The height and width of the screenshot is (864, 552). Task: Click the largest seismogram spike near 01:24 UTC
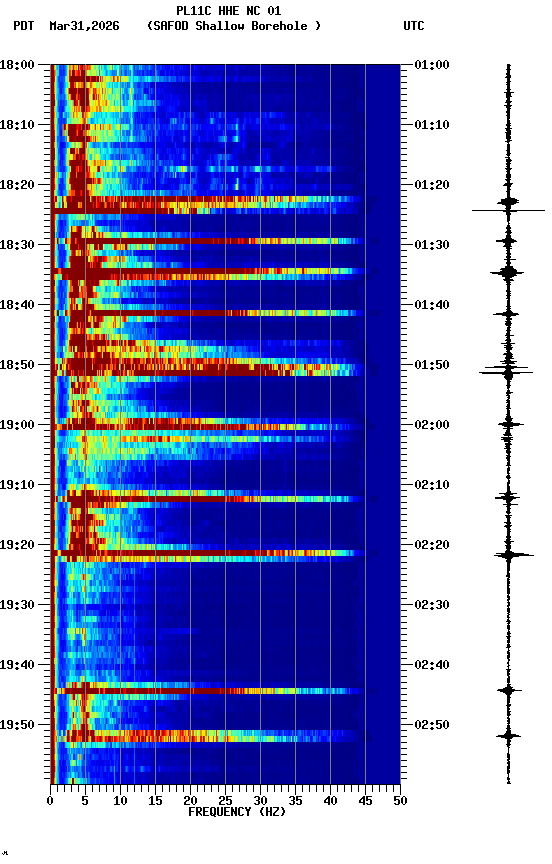[508, 210]
